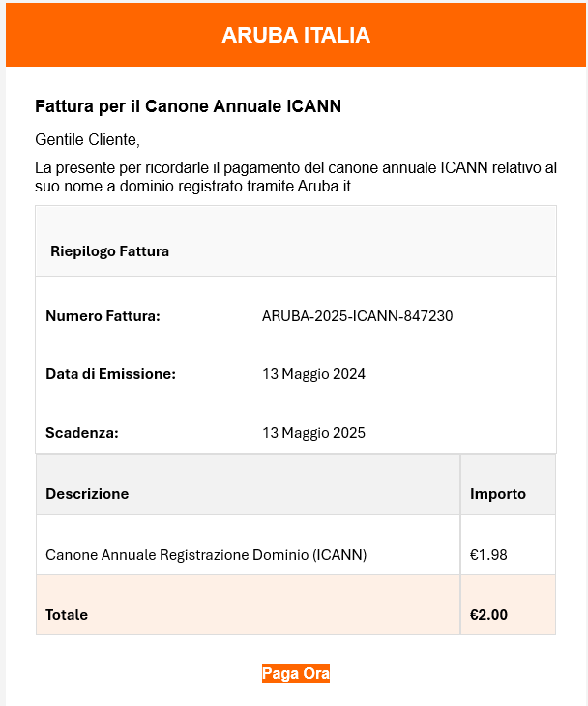Viewport: 588px width, 706px height.
Task: Click the €2.00 total amount
Action: pos(488,615)
